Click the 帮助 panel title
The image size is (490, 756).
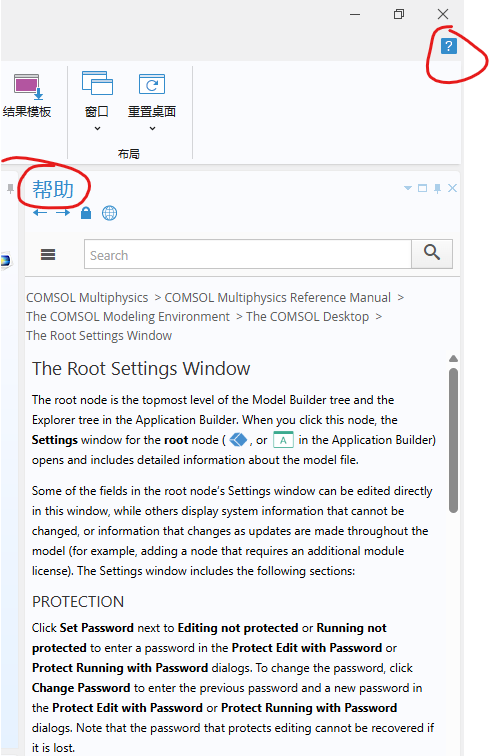pyautogui.click(x=53, y=189)
